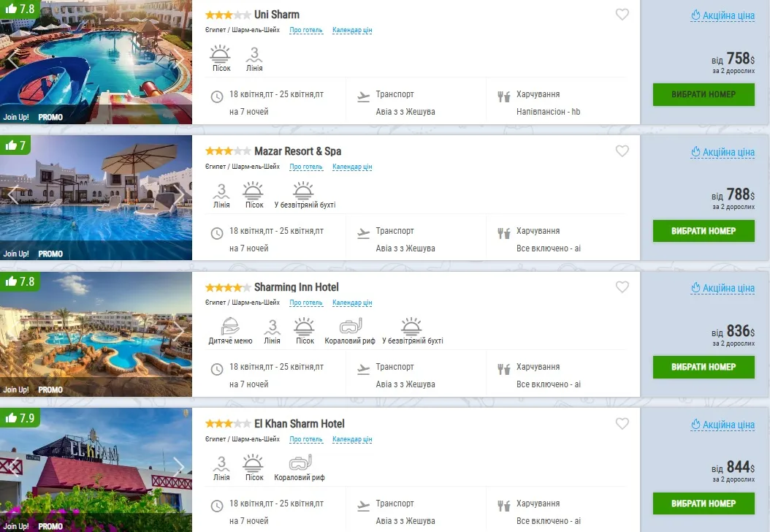Open 'Про готель' link for Sharming Inn

click(305, 303)
